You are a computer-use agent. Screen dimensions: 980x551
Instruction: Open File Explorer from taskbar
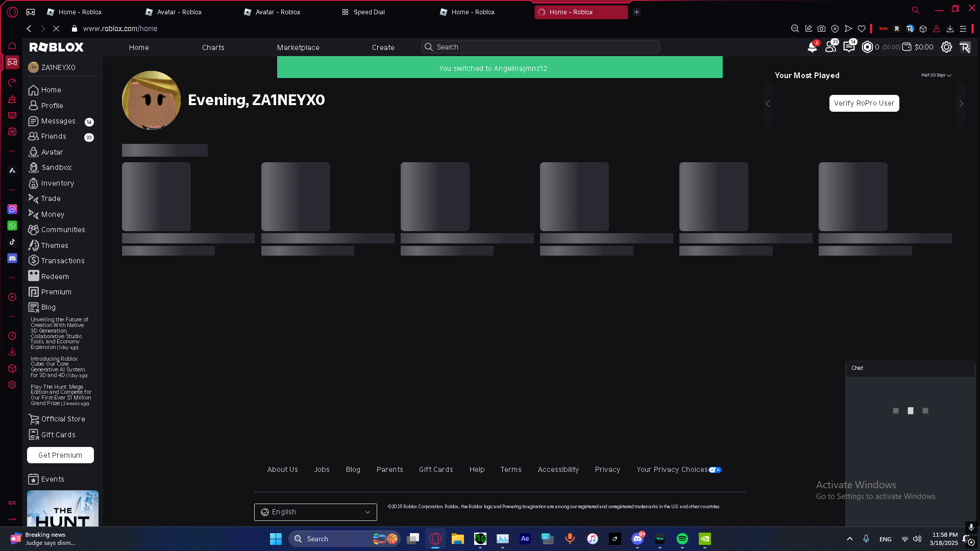pyautogui.click(x=458, y=539)
